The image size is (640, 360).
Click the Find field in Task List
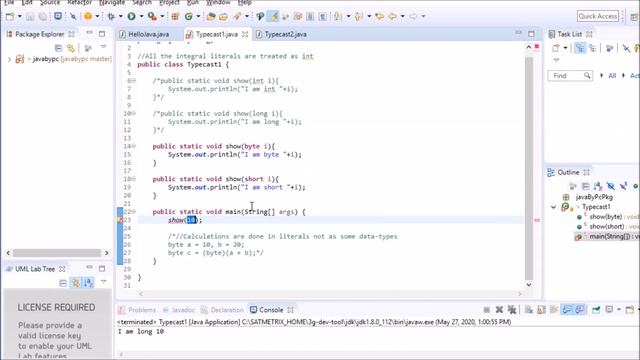point(570,76)
